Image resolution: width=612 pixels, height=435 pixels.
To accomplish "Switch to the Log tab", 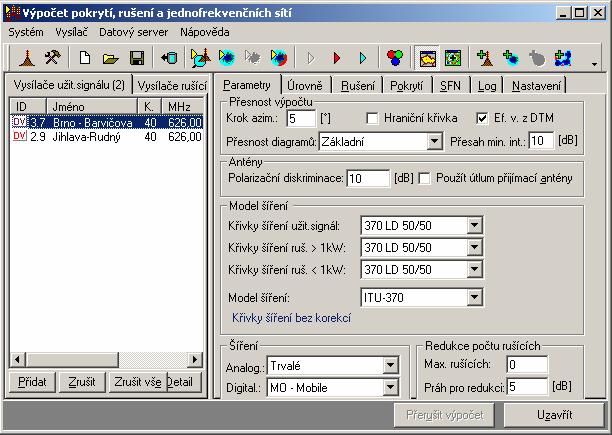I will (487, 85).
